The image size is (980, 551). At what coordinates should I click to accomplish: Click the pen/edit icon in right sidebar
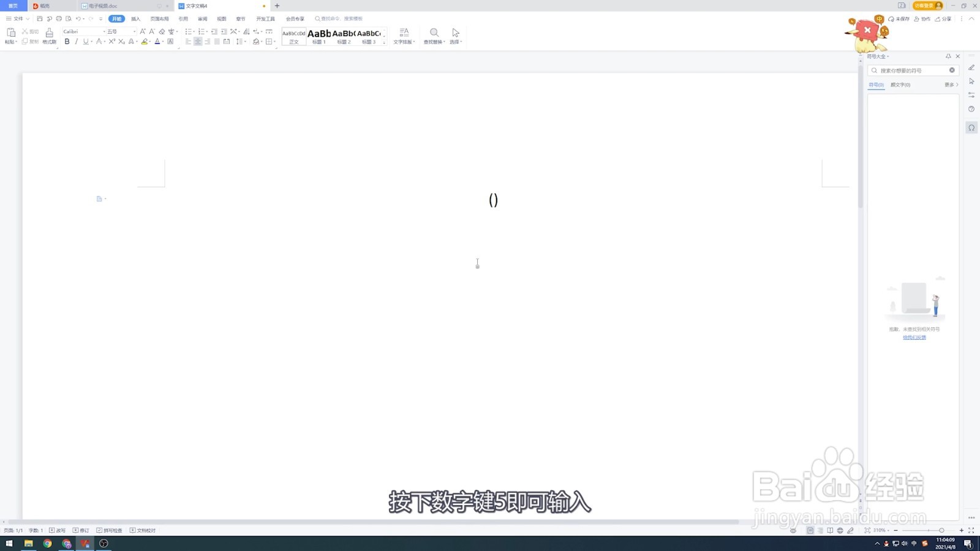(971, 67)
